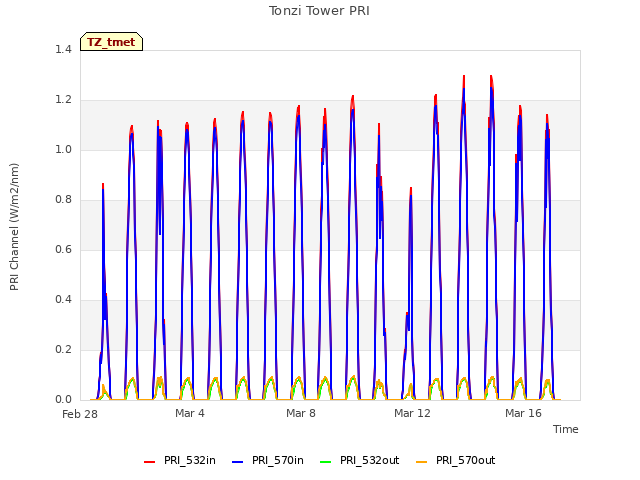Image resolution: width=640 pixels, height=480 pixels.
Task: Click the 1.0 y-axis tick label
Action: click(63, 149)
